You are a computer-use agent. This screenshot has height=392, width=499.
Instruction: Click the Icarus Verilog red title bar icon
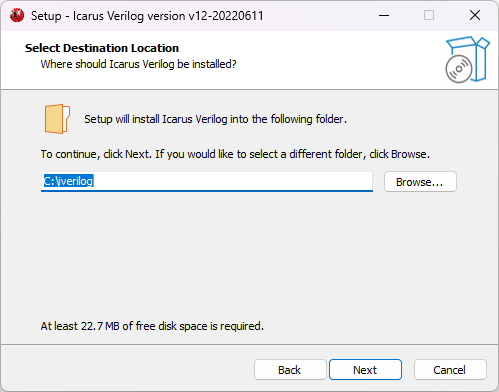pyautogui.click(x=17, y=15)
